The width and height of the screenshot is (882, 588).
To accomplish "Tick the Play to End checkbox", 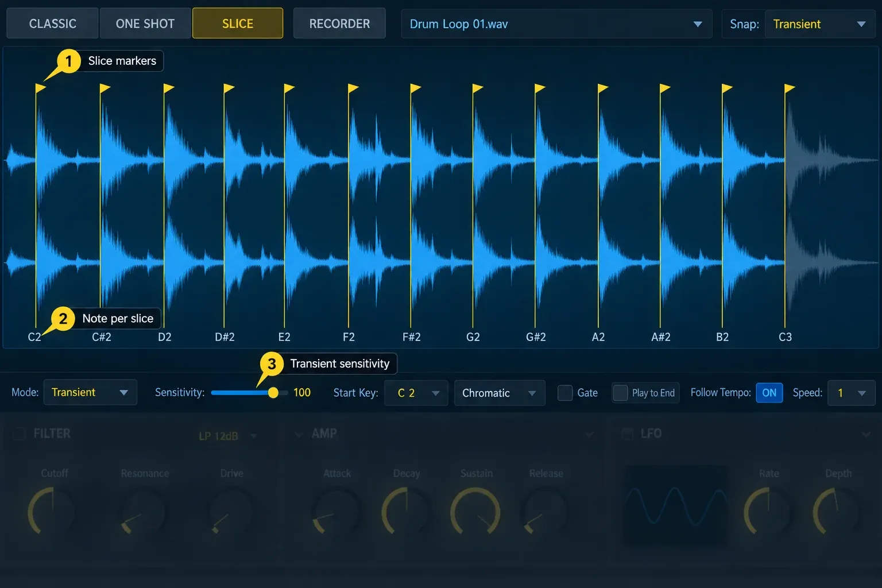I will [x=620, y=393].
